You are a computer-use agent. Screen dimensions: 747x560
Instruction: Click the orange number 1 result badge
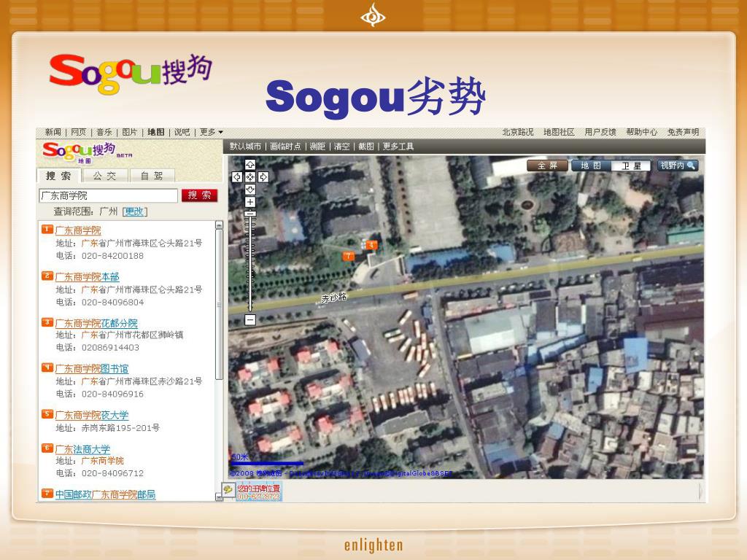click(47, 230)
